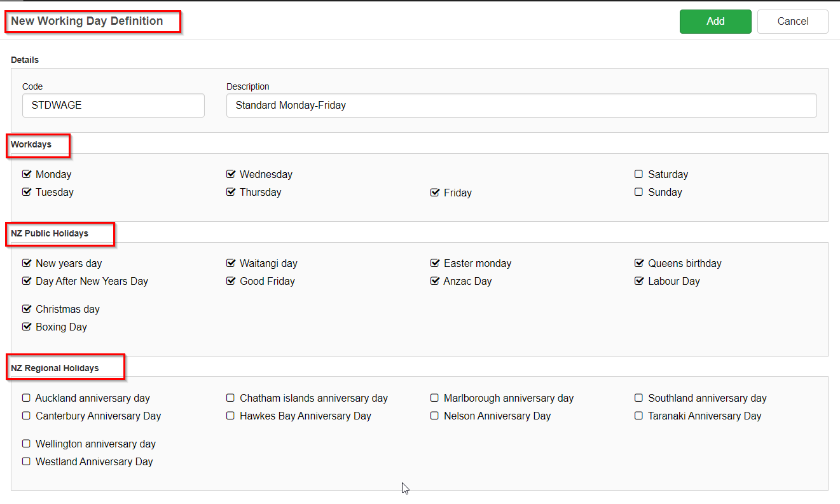Click the Cancel button

(x=792, y=21)
